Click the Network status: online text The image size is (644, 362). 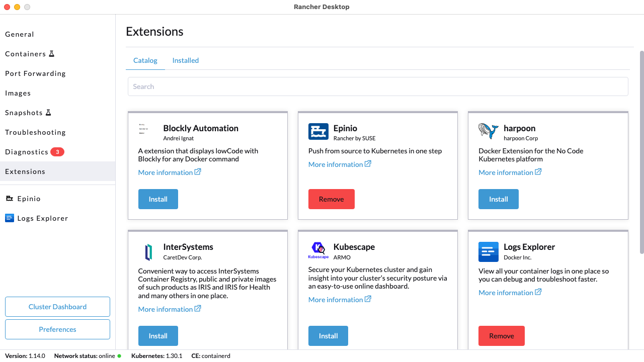85,356
